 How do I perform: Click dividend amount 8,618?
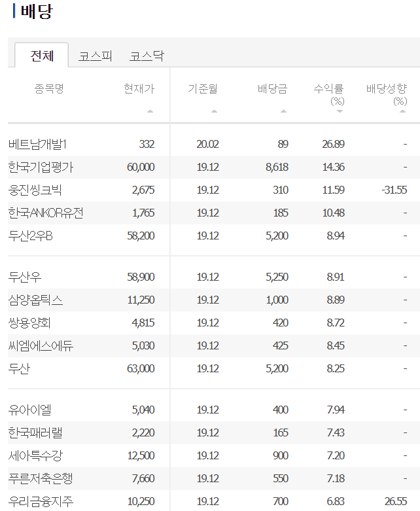pos(277,167)
